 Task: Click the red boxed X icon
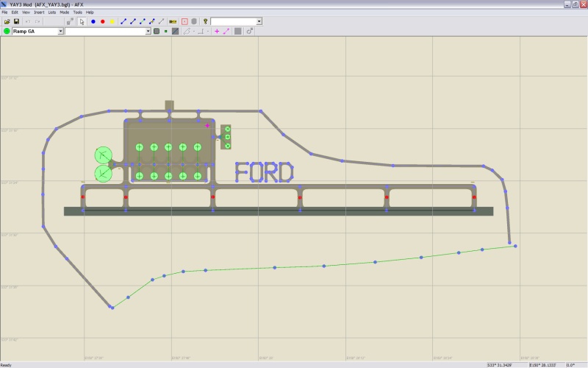(x=184, y=21)
